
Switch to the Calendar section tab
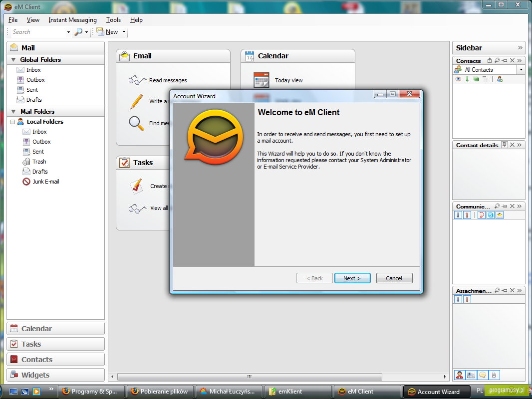point(55,329)
